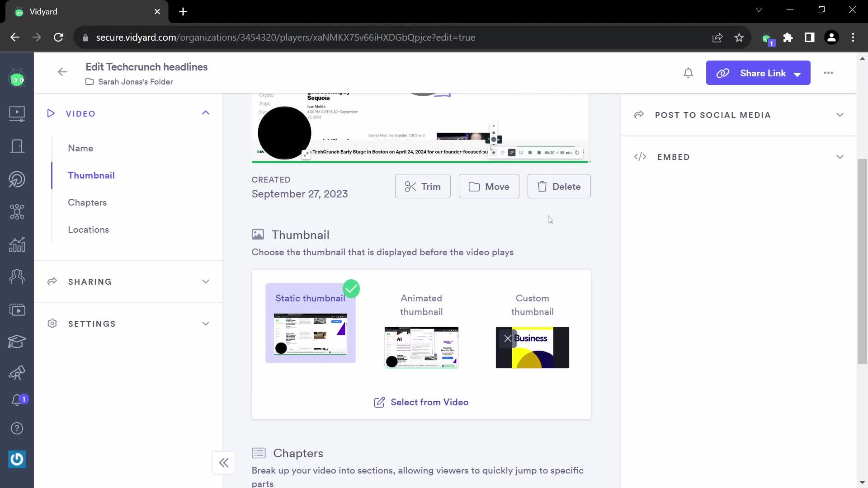The image size is (868, 488).
Task: Click the Edit Techcrunch headlines title
Action: [x=146, y=67]
